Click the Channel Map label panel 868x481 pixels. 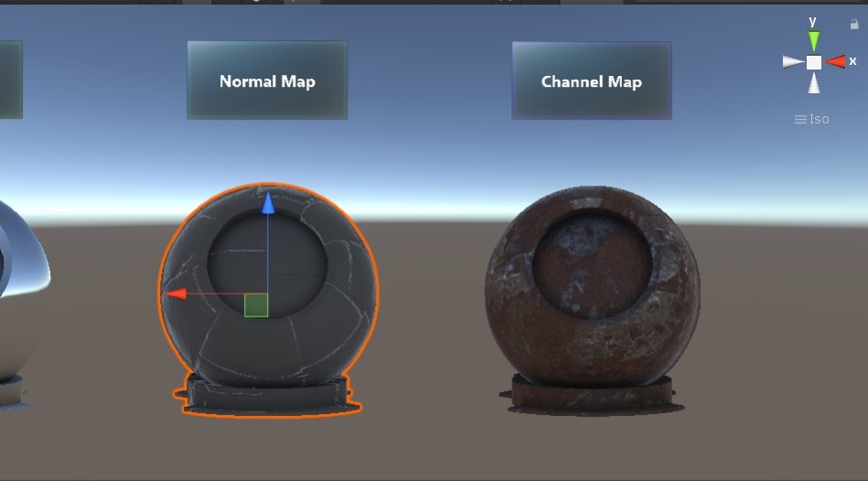click(x=592, y=80)
